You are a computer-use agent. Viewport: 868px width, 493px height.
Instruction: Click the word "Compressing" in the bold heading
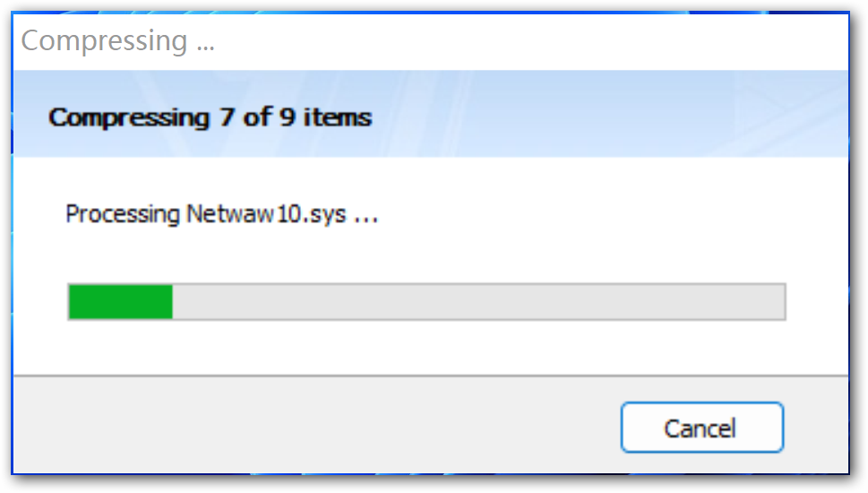click(x=130, y=118)
